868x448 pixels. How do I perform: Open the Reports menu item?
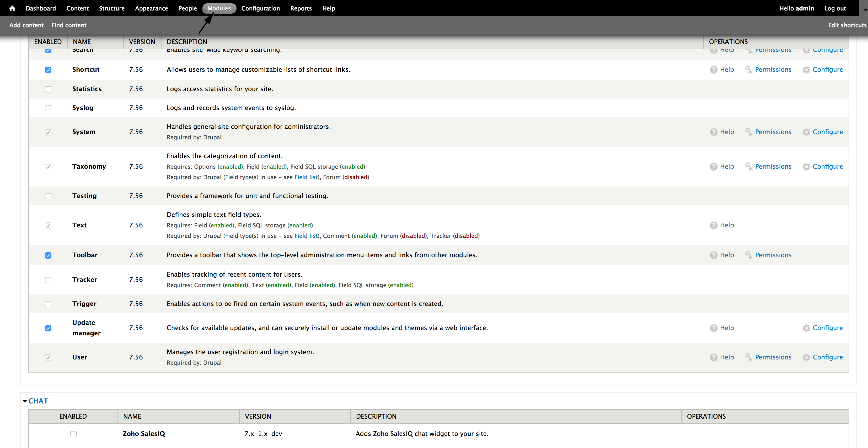point(301,8)
